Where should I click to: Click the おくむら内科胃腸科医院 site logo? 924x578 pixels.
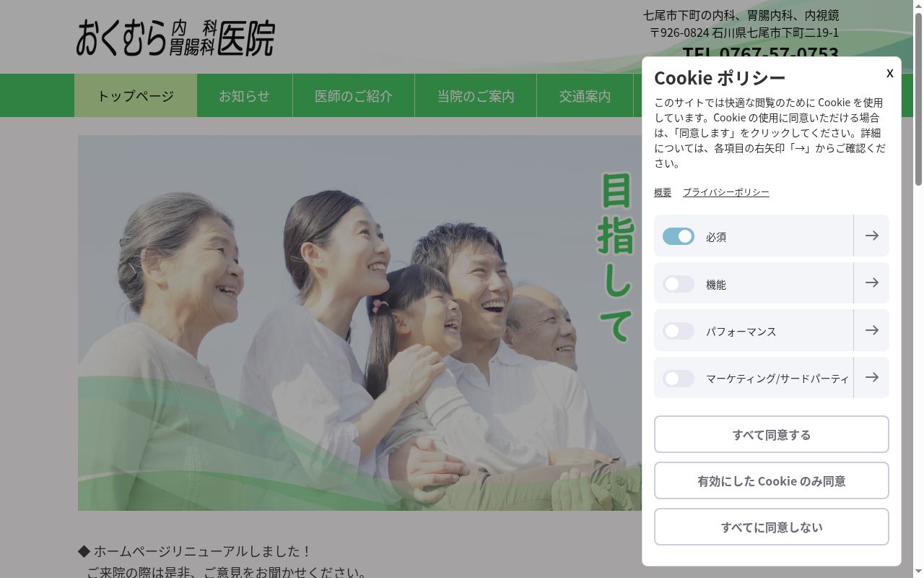click(x=175, y=38)
